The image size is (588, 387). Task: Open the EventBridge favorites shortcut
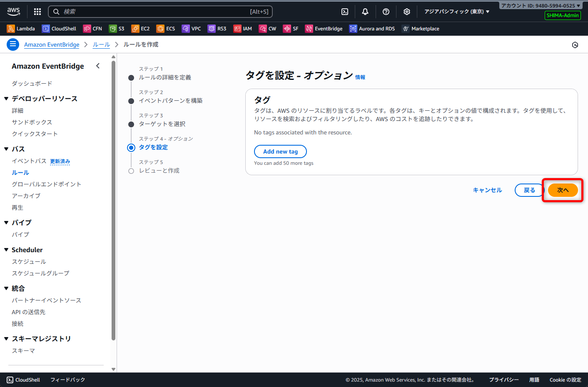[324, 29]
